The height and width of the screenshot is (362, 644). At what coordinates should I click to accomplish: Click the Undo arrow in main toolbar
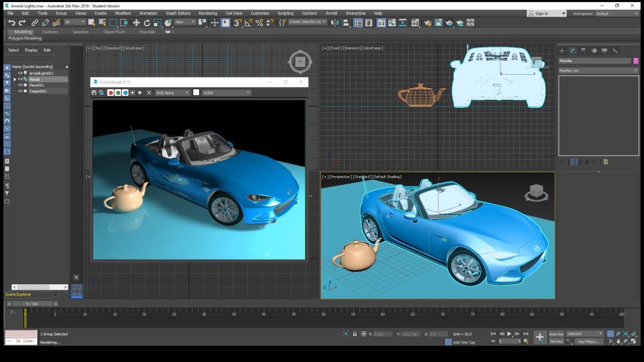tap(12, 23)
